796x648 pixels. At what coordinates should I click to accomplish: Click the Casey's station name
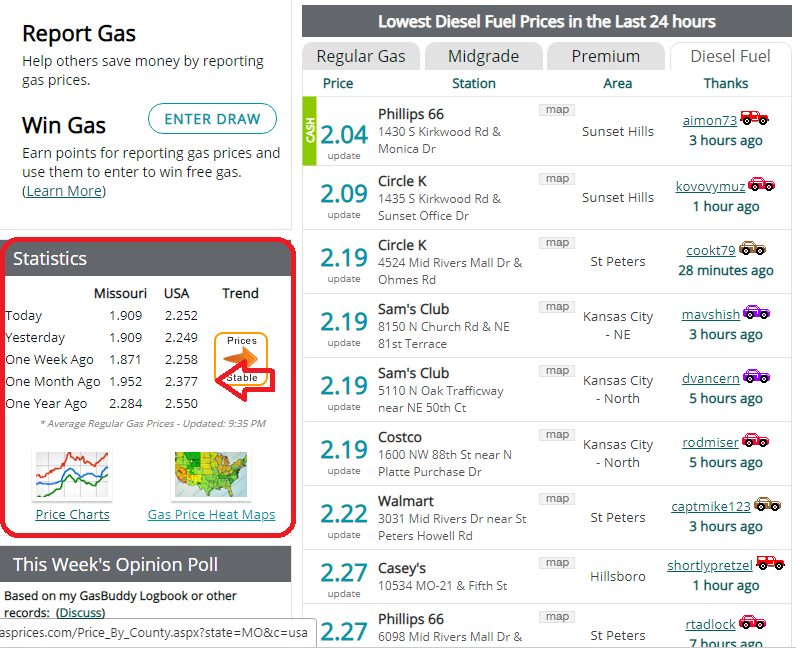(x=402, y=568)
